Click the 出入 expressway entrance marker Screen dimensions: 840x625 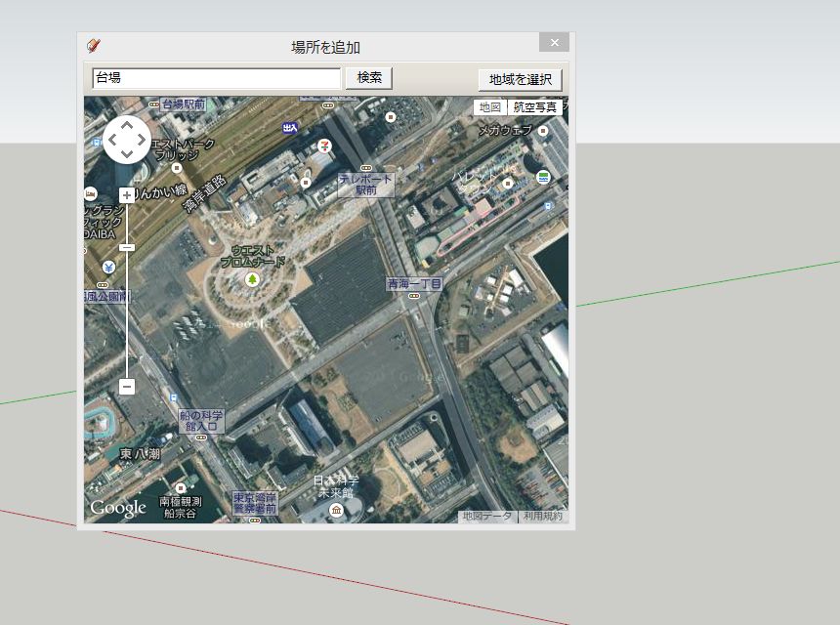[x=290, y=128]
